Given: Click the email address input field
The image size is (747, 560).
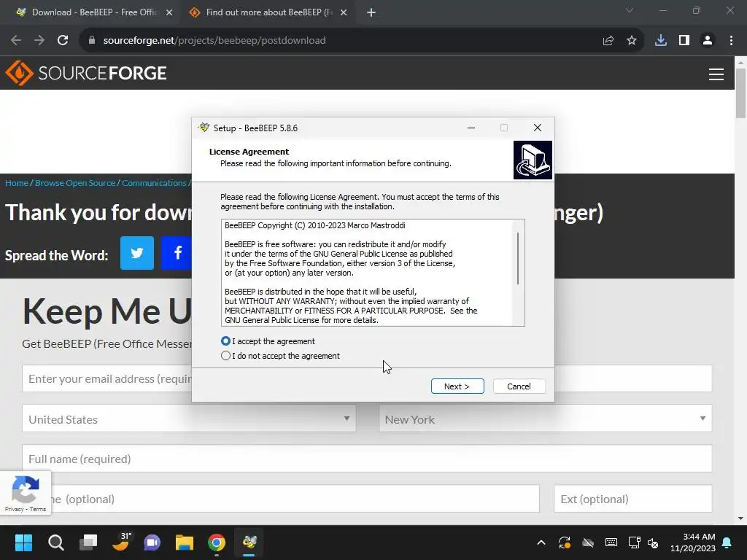Looking at the screenshot, I should [107, 378].
